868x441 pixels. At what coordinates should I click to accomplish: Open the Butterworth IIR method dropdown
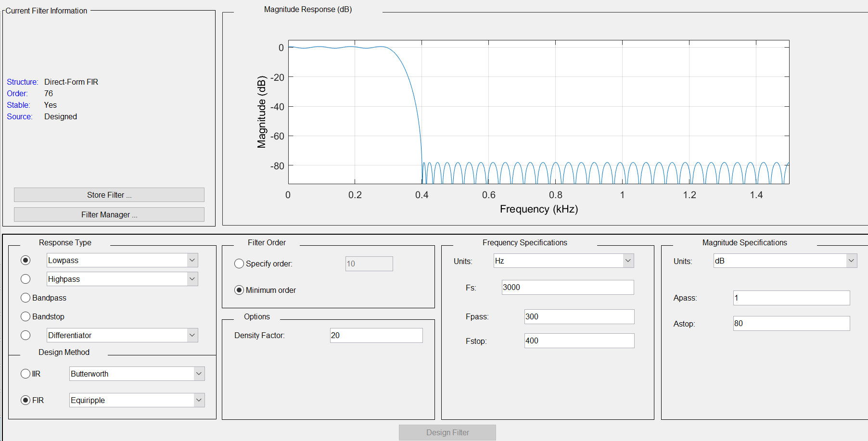click(x=137, y=374)
